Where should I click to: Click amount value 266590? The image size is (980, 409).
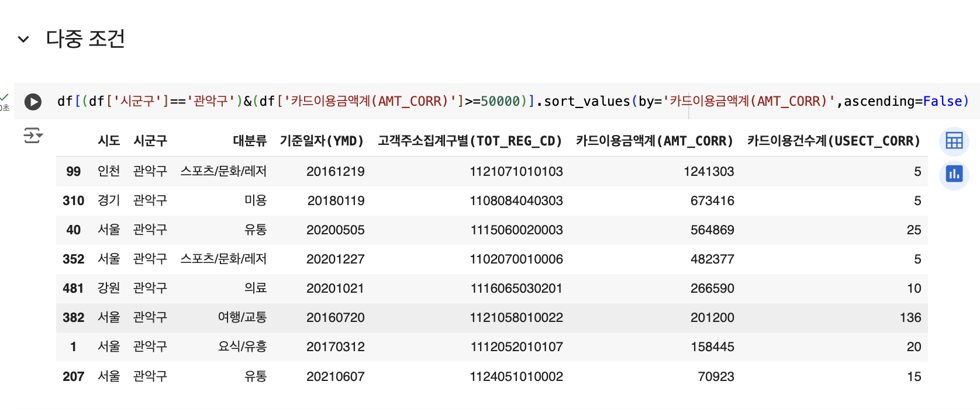pos(712,288)
